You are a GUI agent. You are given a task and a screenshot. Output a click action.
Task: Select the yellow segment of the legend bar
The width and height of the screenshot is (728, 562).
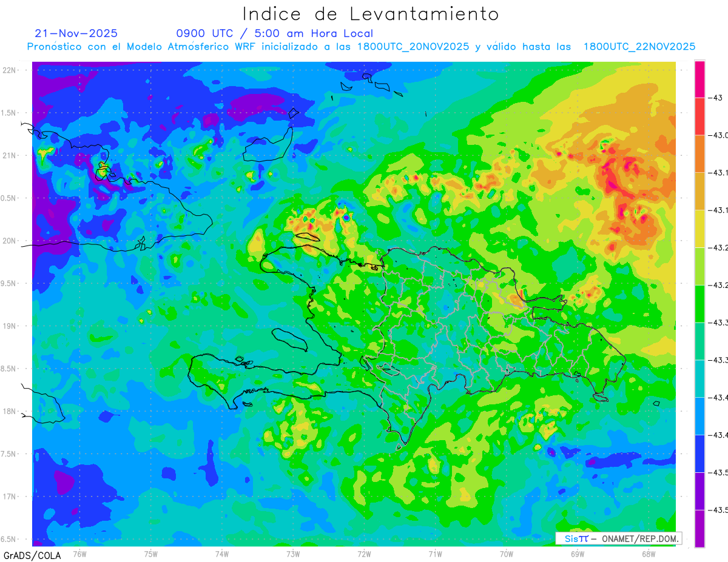point(699,229)
